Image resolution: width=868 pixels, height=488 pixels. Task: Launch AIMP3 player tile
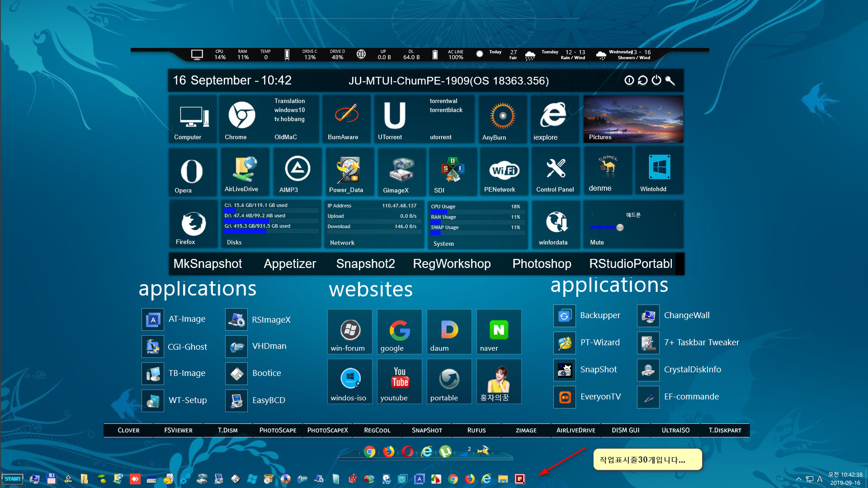tap(297, 172)
